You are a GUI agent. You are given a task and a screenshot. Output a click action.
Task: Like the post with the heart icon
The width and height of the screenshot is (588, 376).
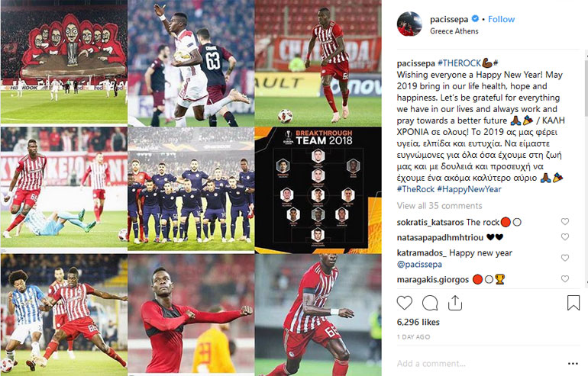pos(404,303)
